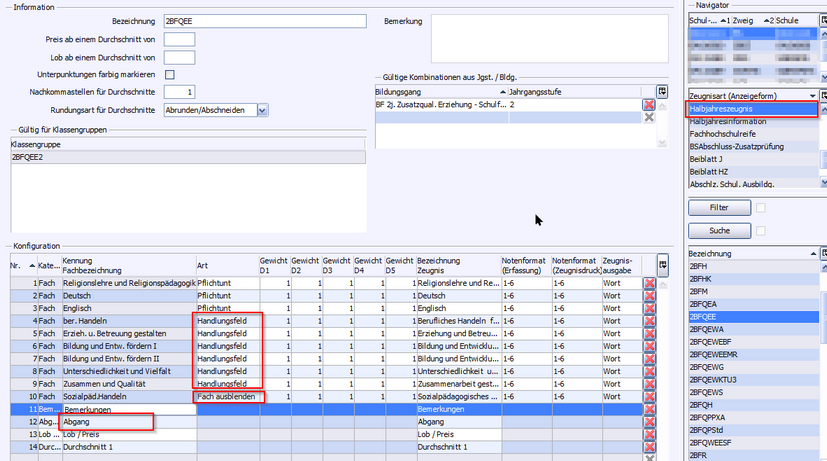Remove the Sozialpäd.Handeln row via red X
The image size is (827, 461).
[x=649, y=397]
